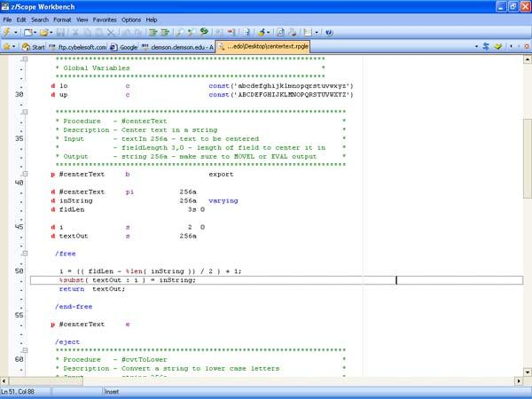Screen dimensions: 532x399
Task: Click the brush highlight icon
Action: [x=262, y=32]
